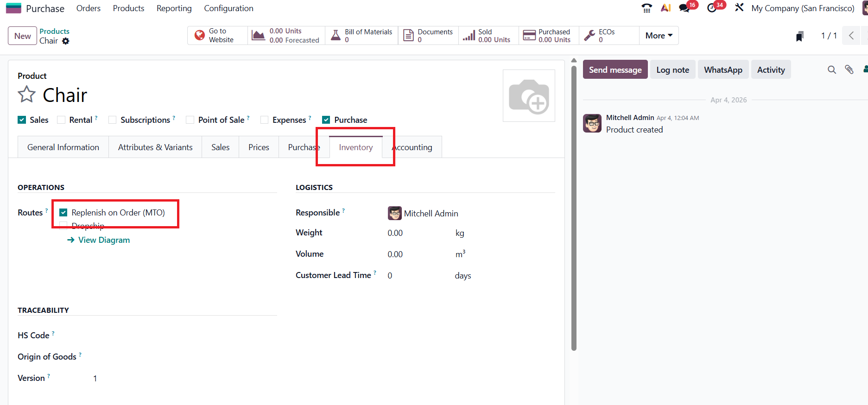Click the Send message button
The image size is (868, 405).
click(x=615, y=70)
